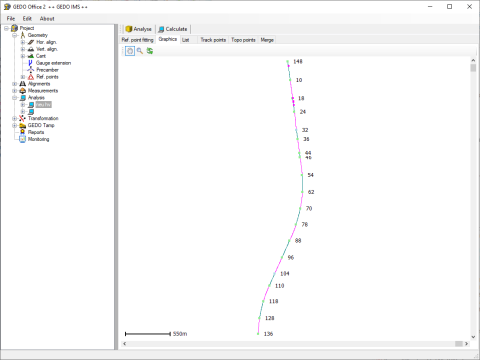Screen dimensions: 480x360
Task: Expand the Ref. points tree node
Action: pyautogui.click(x=23, y=77)
